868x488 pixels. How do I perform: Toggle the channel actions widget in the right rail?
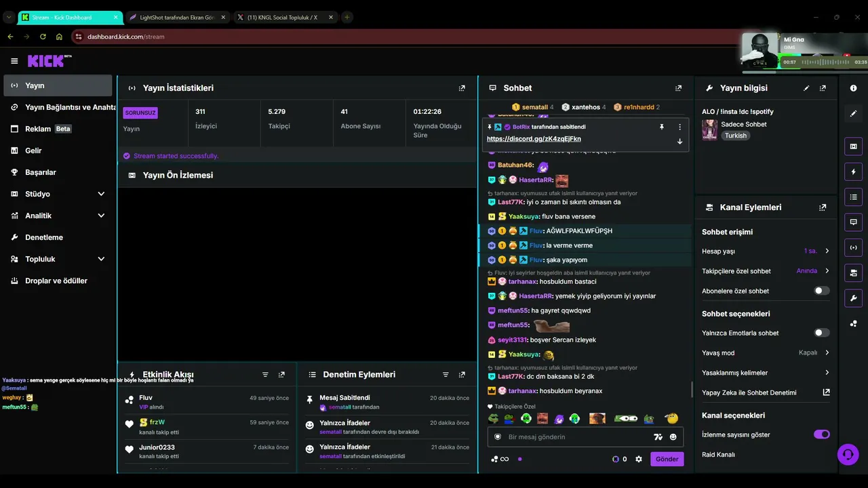click(853, 272)
